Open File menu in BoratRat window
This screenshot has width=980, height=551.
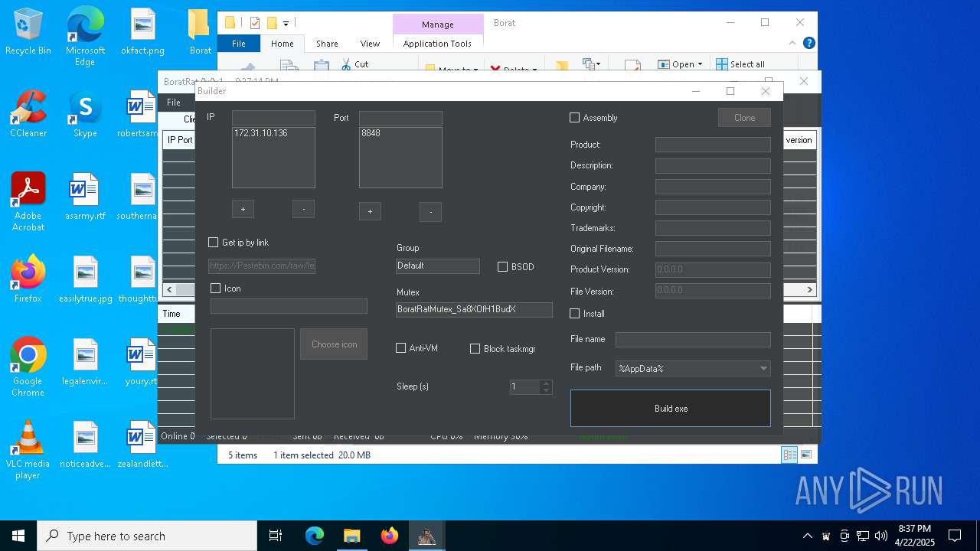(174, 103)
